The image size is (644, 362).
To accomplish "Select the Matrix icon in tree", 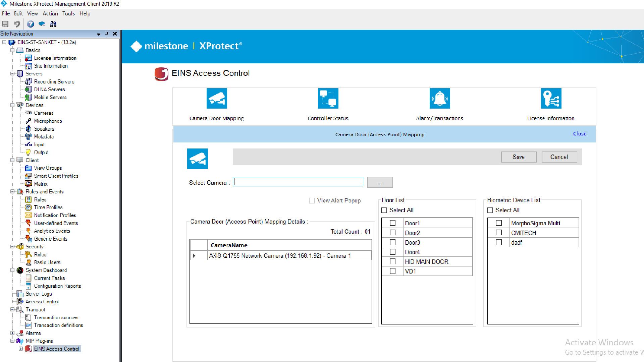I will coord(29,184).
